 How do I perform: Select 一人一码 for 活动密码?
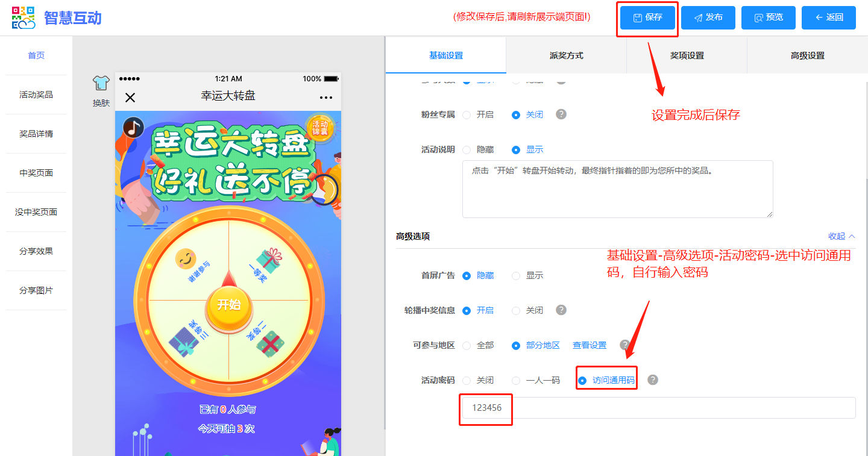tap(516, 381)
